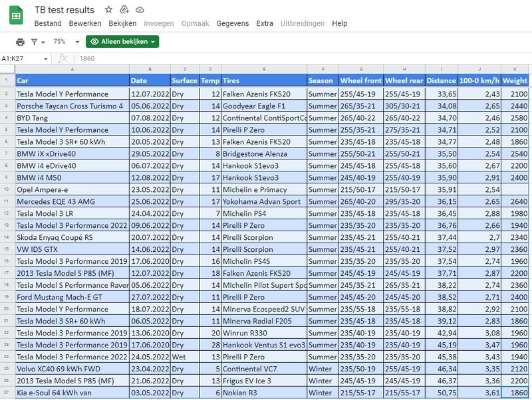532x400 pixels.
Task: Expand the zoom level dropdown arrow
Action: tap(77, 42)
